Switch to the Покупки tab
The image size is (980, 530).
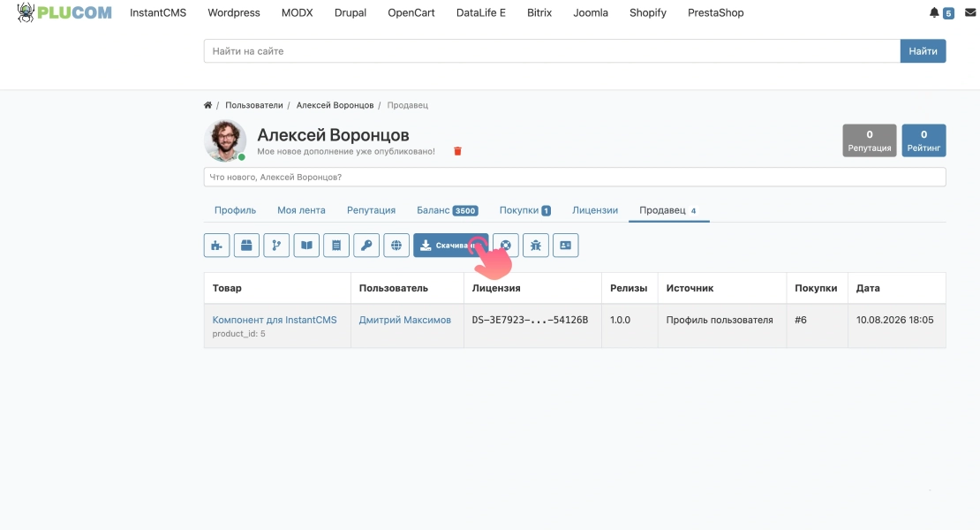[525, 210]
